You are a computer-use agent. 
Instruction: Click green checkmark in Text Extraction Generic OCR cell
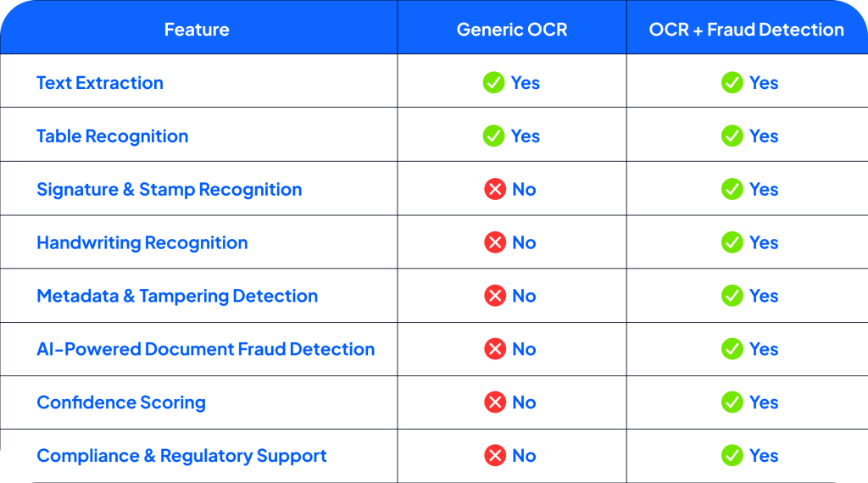493,82
